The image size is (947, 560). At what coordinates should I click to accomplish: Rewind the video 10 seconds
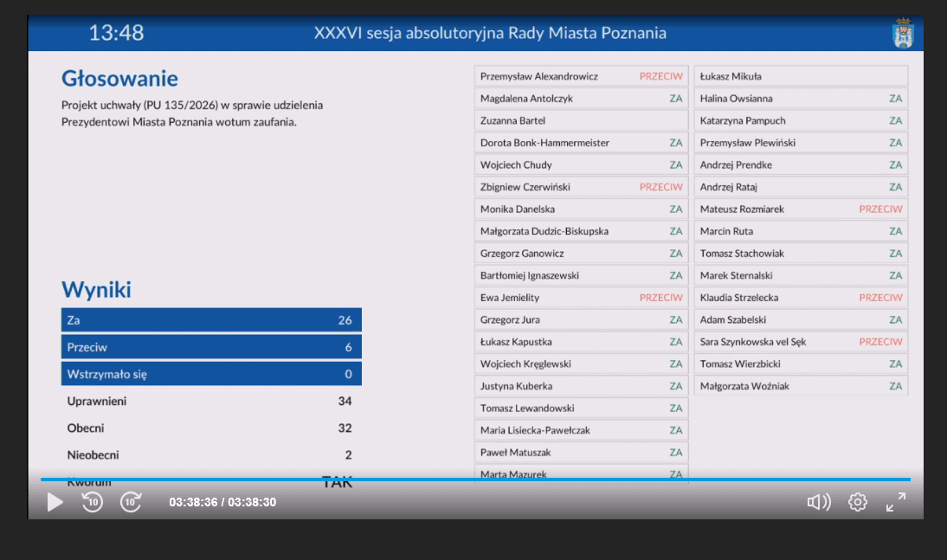(93, 502)
